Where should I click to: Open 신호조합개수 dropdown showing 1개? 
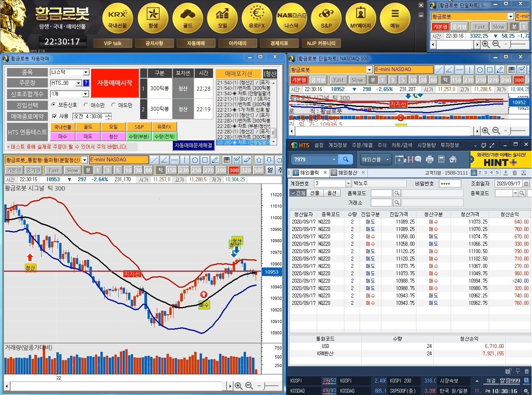click(86, 94)
